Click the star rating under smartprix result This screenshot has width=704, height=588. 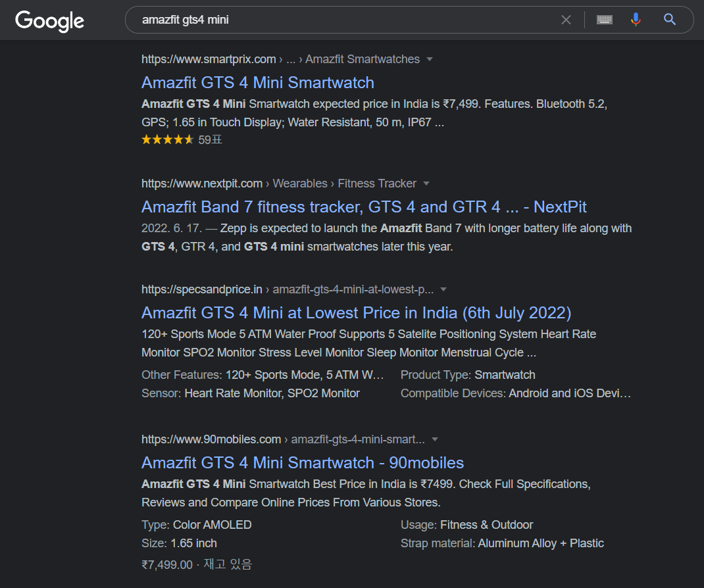tap(168, 139)
